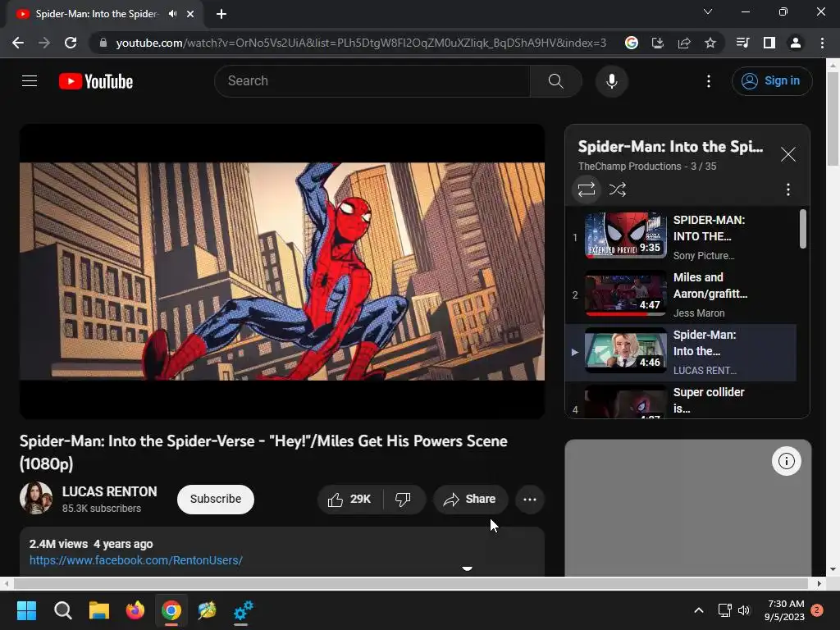This screenshot has height=630, width=840.
Task: Click the horizontal page scrollbar
Action: click(410, 583)
